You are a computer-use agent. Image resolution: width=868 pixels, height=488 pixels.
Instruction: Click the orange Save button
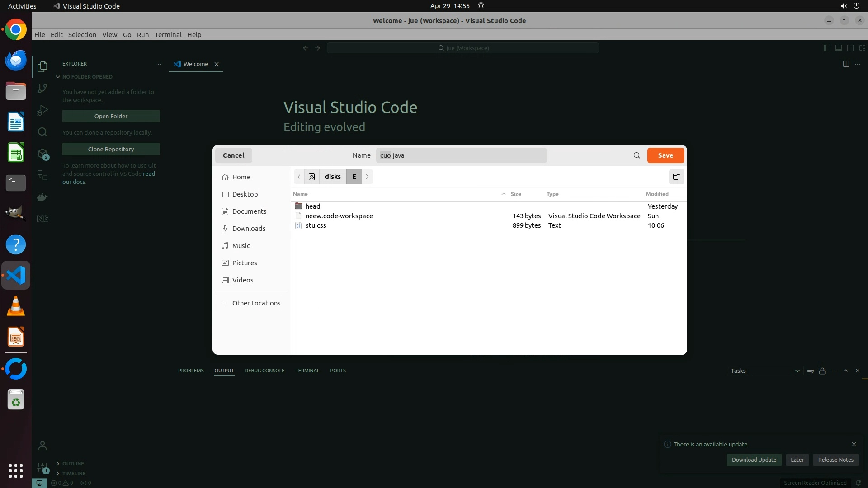pyautogui.click(x=665, y=155)
